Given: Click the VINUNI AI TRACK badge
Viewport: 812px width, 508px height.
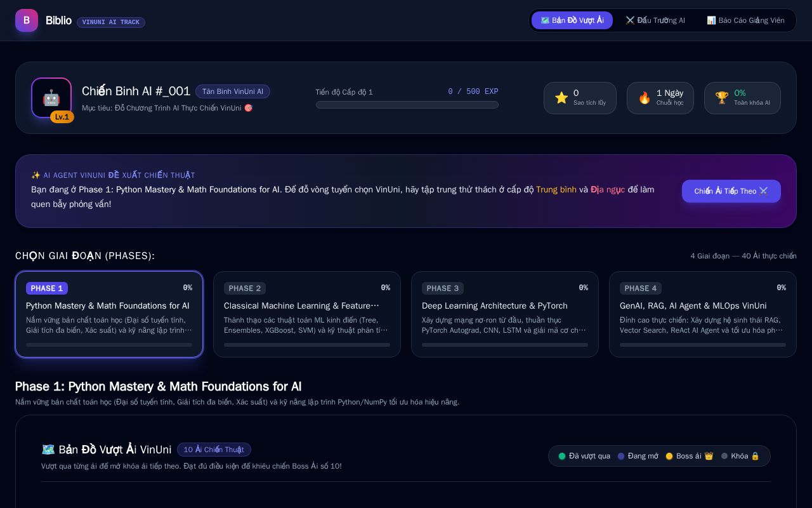Looking at the screenshot, I should [x=111, y=22].
